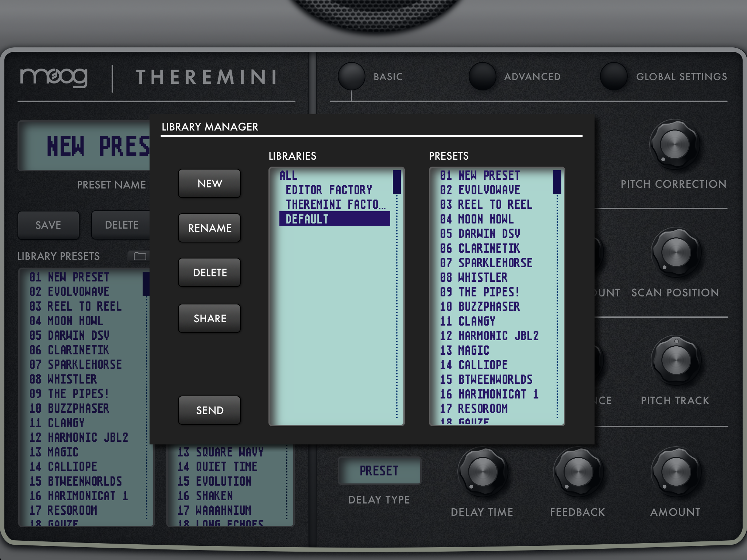
Task: Click the Presets list scrollbar thumb
Action: tap(557, 182)
